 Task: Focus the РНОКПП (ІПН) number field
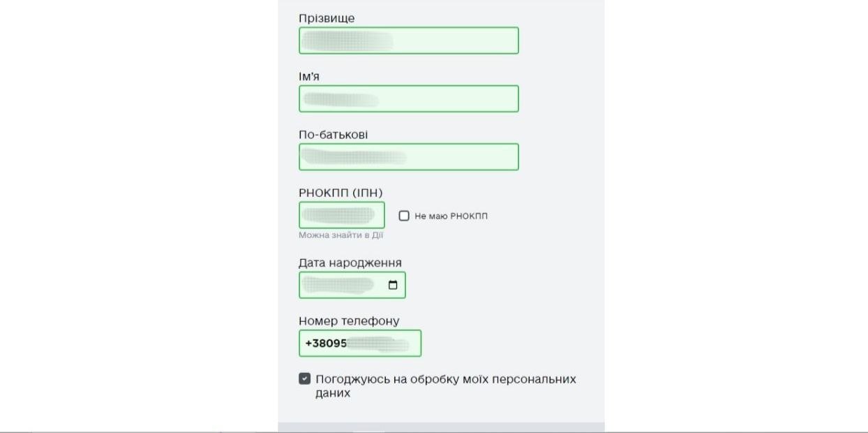click(342, 215)
